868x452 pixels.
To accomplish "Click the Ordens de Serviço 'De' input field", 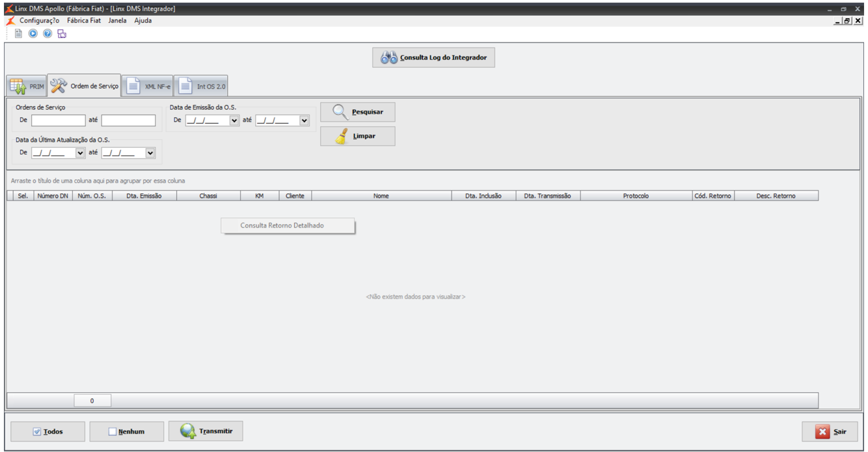I will [x=59, y=120].
